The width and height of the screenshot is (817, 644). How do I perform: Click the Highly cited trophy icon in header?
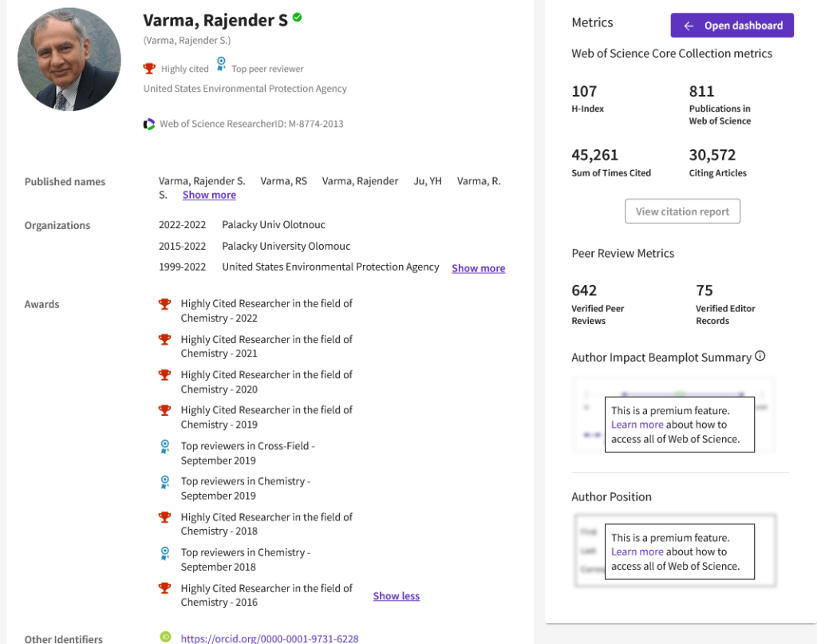point(149,69)
